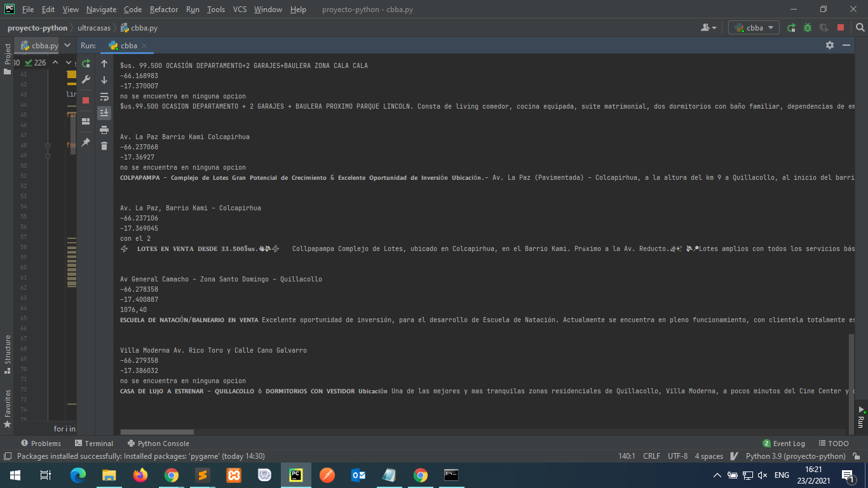
Task: Jump up the stack trace arrow
Action: tap(104, 64)
